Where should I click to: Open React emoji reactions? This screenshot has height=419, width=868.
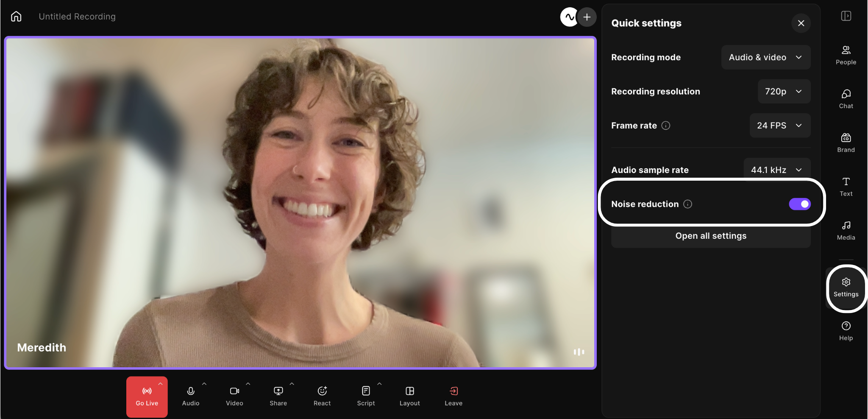(322, 397)
